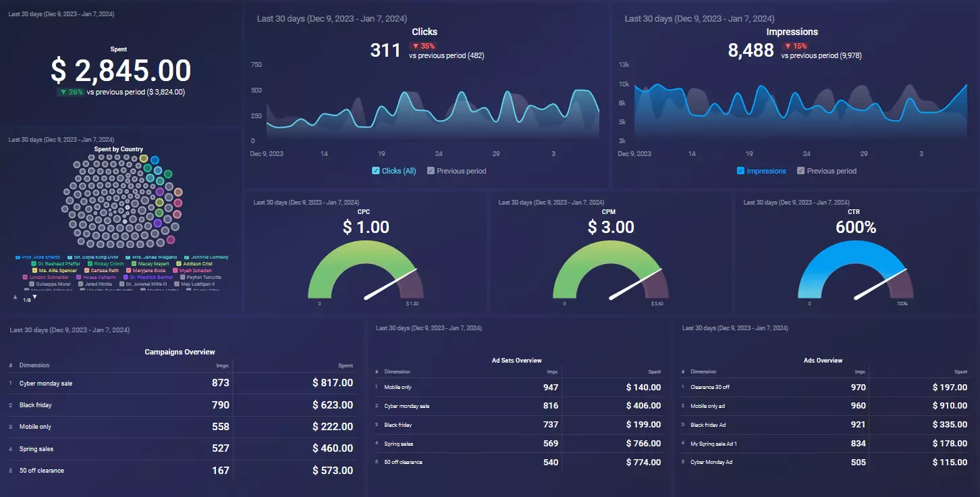Click the 8,488 Impressions total

[751, 50]
